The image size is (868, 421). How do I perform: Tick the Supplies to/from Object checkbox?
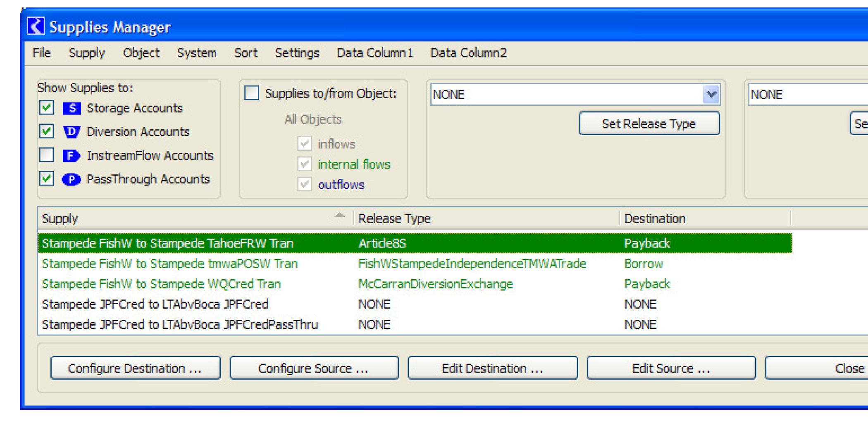pyautogui.click(x=252, y=93)
